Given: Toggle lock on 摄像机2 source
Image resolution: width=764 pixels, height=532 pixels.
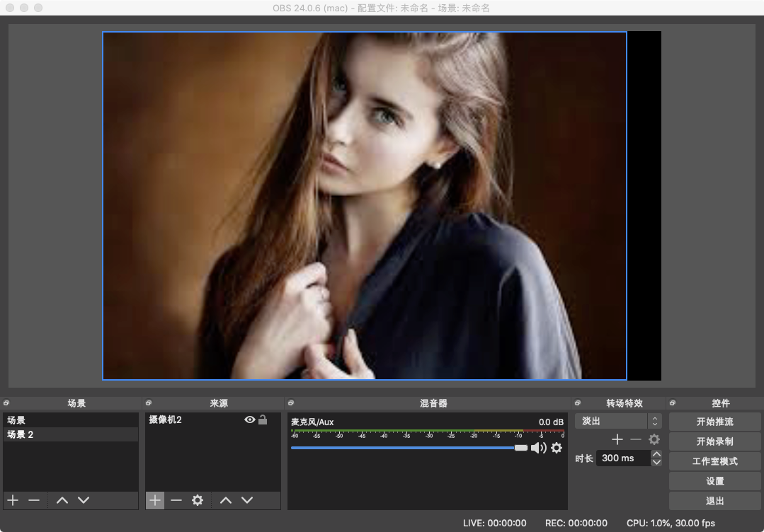Looking at the screenshot, I should click(263, 420).
